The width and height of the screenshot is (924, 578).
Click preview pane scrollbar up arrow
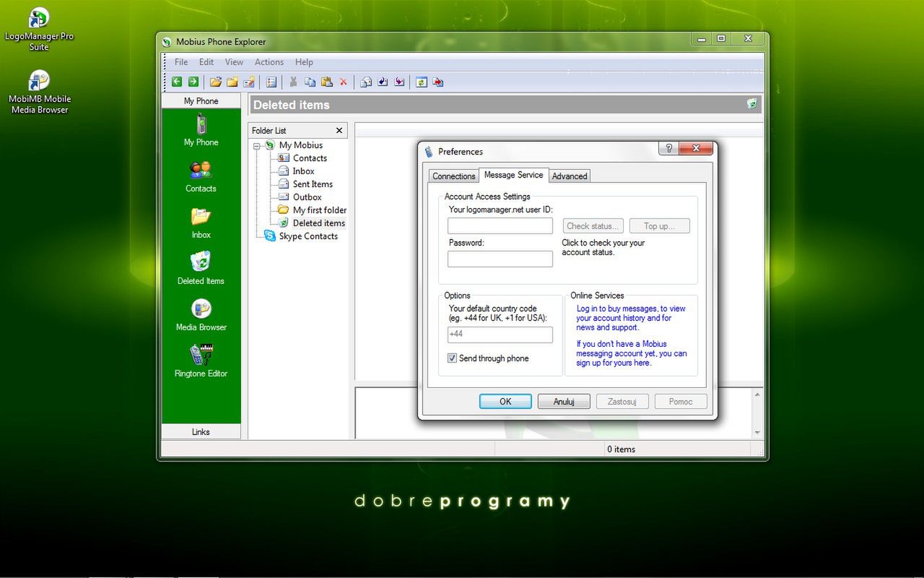[757, 394]
